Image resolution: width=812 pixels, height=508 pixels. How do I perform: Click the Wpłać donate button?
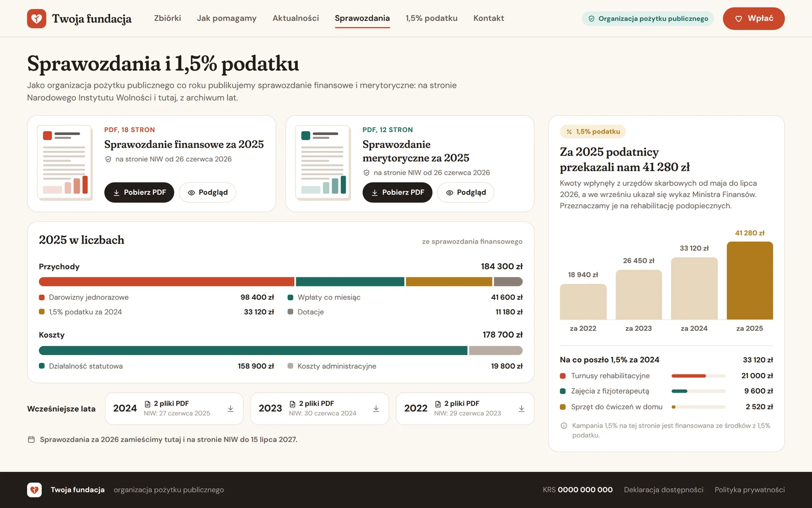point(754,19)
